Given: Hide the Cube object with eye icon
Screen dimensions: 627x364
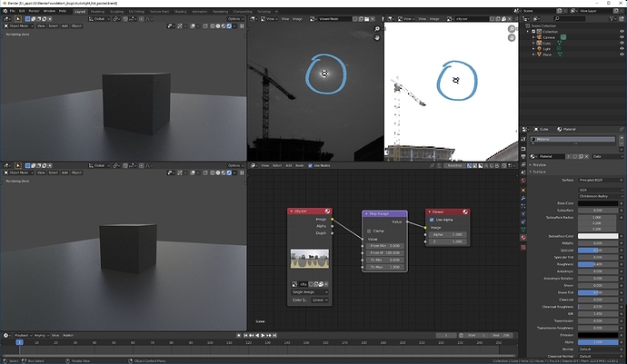Looking at the screenshot, I should click(x=622, y=44).
